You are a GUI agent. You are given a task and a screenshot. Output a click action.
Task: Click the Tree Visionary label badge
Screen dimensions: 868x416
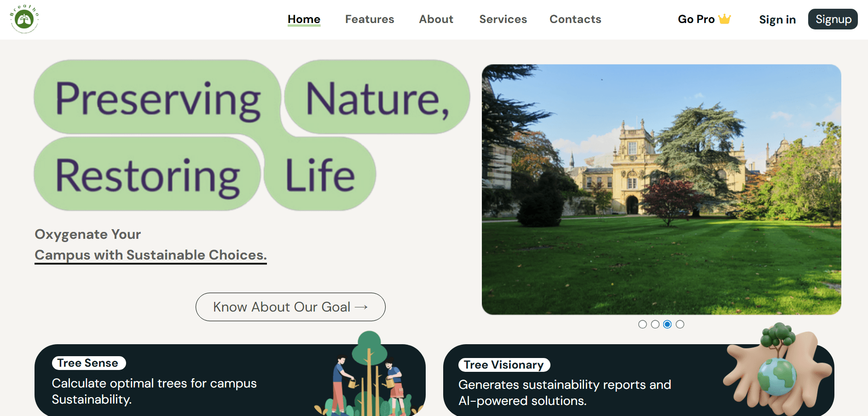point(504,365)
